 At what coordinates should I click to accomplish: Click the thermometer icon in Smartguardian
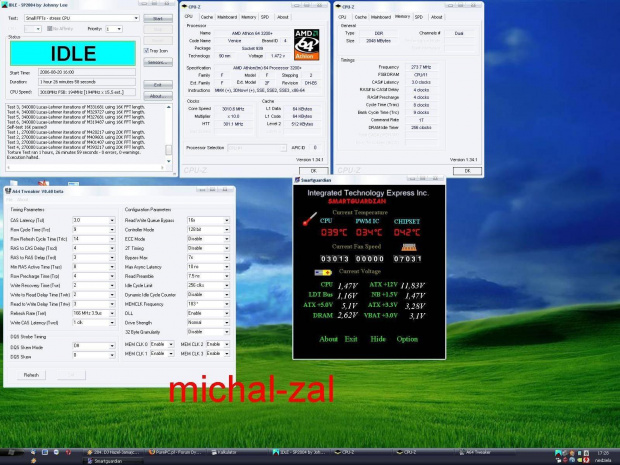[x=310, y=219]
